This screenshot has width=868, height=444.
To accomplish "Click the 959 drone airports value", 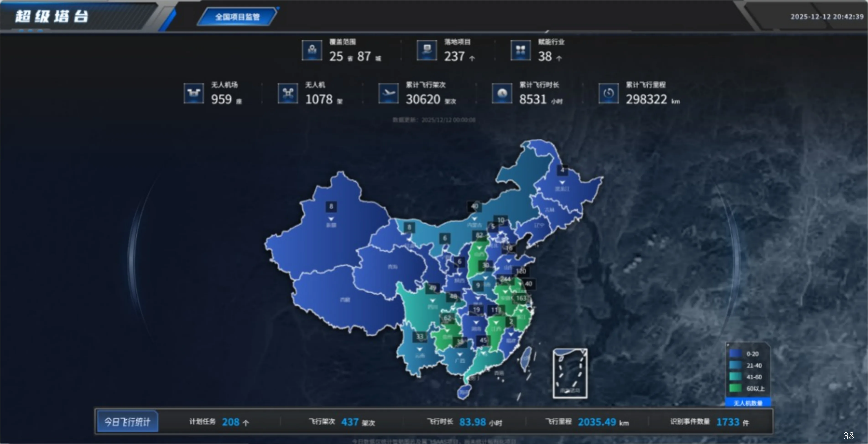I will (221, 99).
